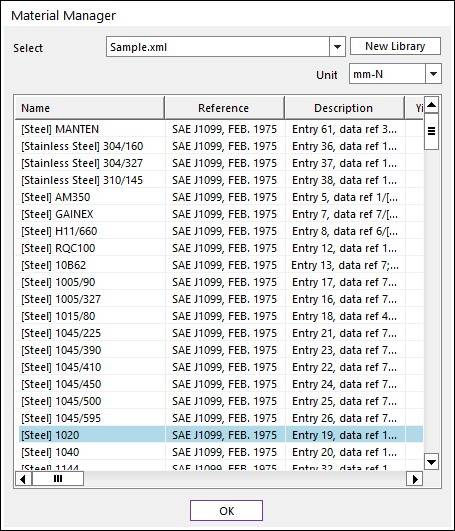455x531 pixels.
Task: Select the mm-N unit field
Action: point(387,73)
